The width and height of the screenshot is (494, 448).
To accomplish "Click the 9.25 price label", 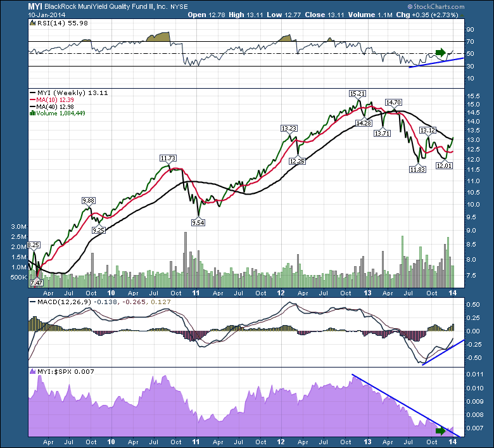I will [98, 231].
